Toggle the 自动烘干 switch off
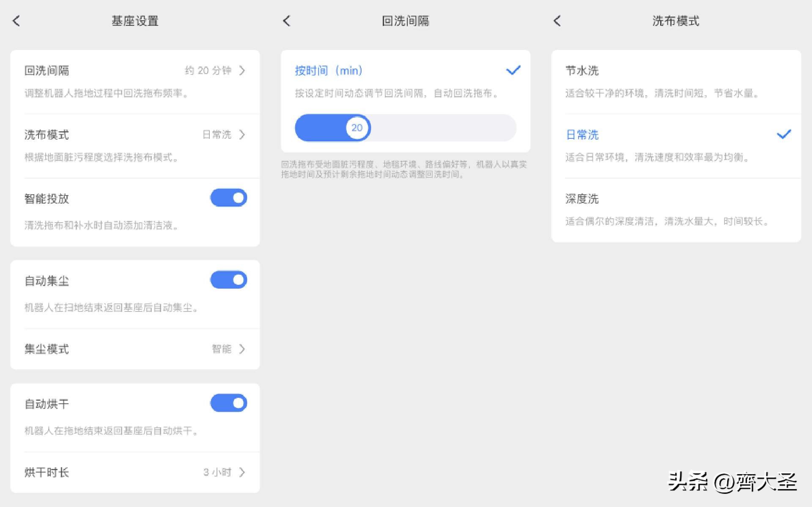812x507 pixels. (x=228, y=403)
